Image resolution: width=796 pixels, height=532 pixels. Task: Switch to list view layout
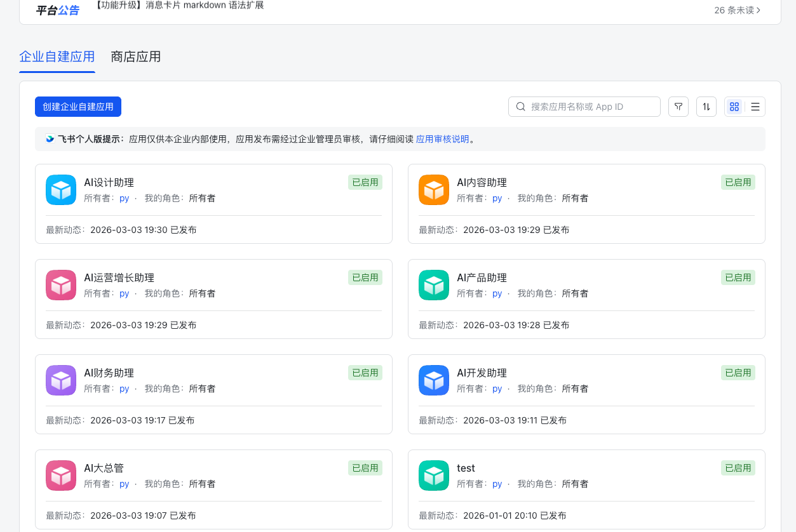point(755,106)
